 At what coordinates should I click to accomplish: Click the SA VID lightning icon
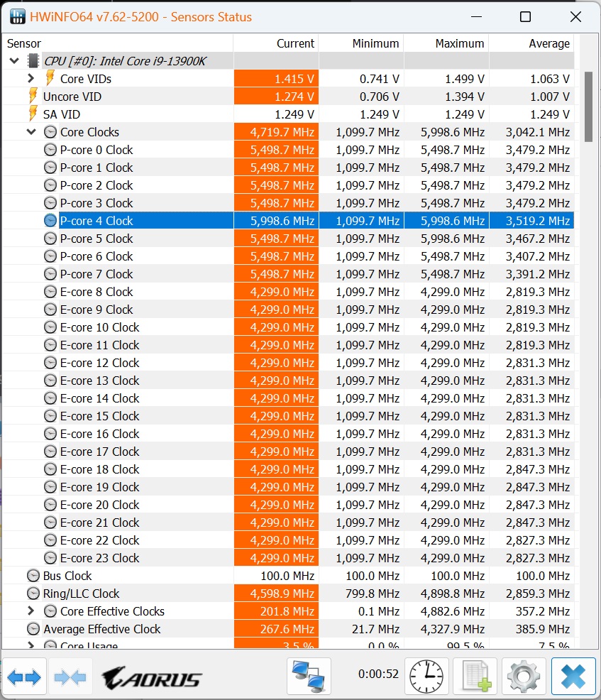tap(33, 114)
